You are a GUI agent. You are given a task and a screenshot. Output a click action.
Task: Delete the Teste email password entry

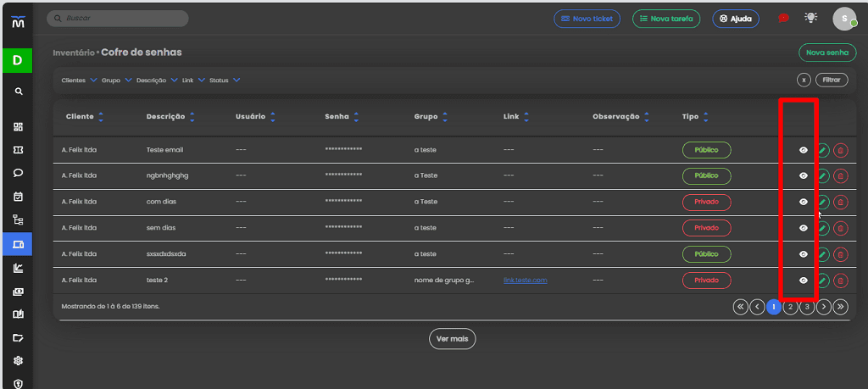[840, 150]
